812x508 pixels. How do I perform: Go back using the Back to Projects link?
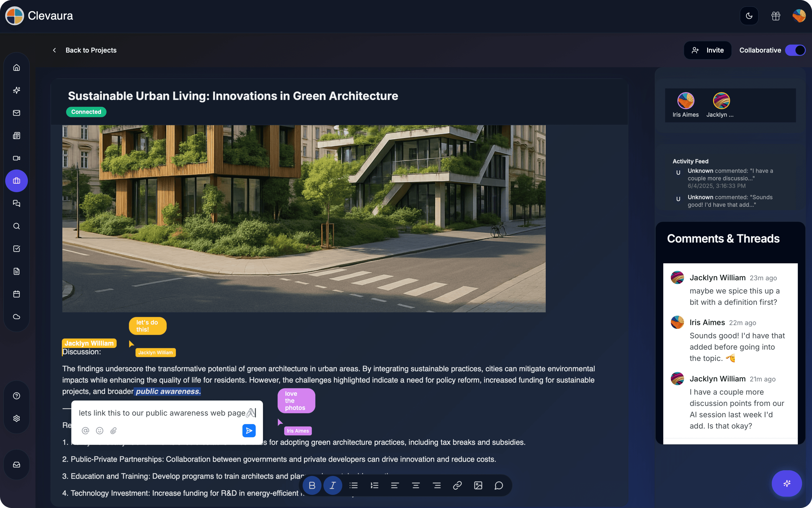coord(91,50)
